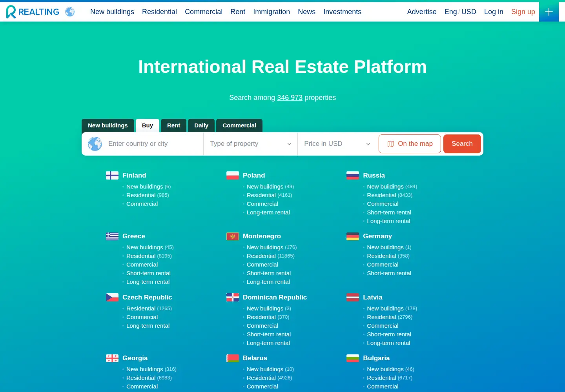Click Advertise link in header
565x392 pixels.
click(422, 12)
